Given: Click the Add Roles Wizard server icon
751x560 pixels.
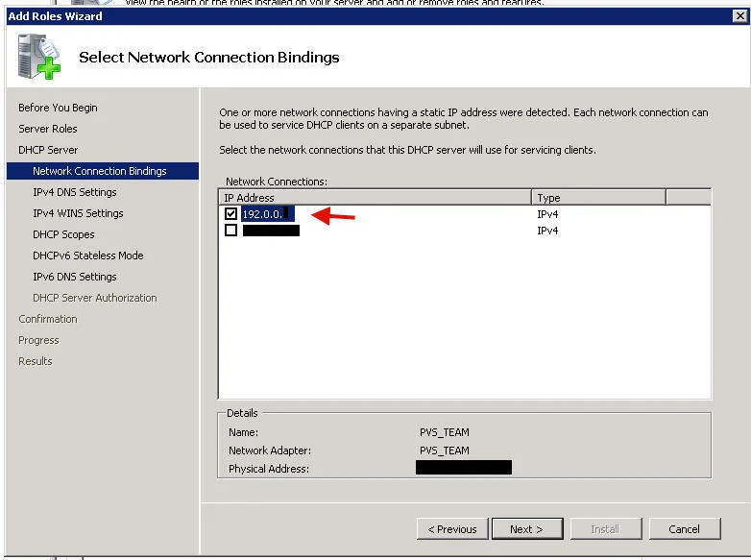Looking at the screenshot, I should [38, 57].
